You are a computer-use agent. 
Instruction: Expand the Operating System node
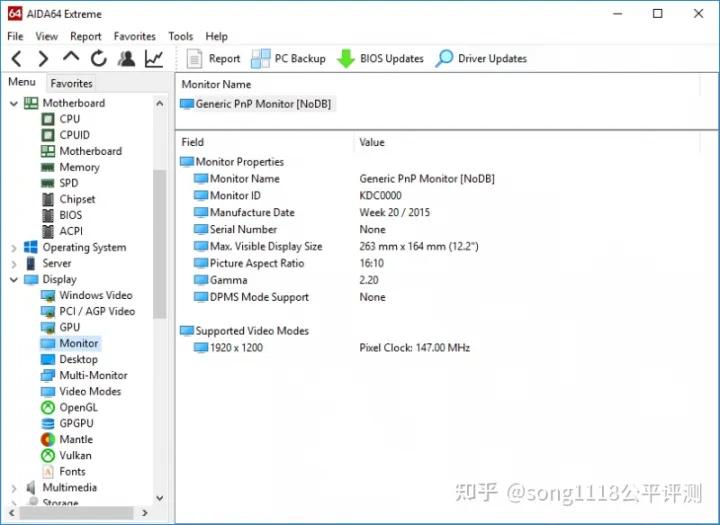(x=13, y=247)
